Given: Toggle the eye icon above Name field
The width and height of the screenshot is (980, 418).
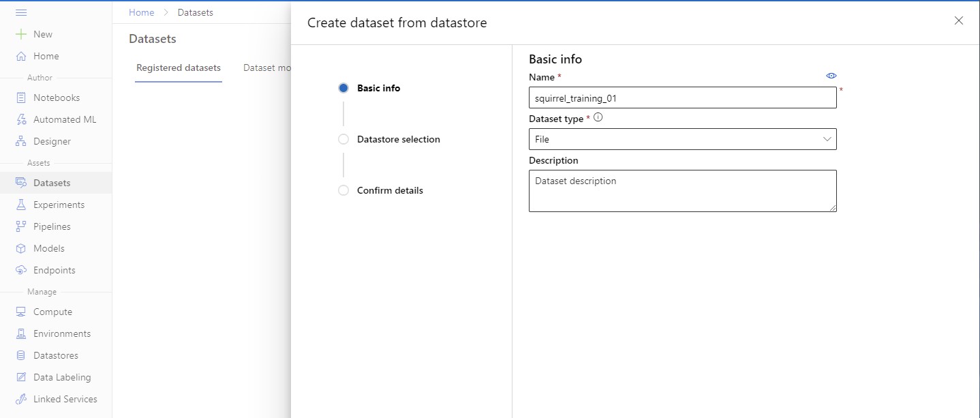Looking at the screenshot, I should [831, 76].
